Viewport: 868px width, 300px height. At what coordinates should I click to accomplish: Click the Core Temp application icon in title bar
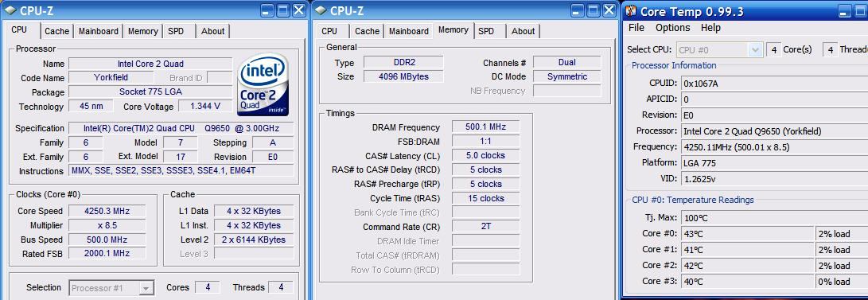coord(631,11)
